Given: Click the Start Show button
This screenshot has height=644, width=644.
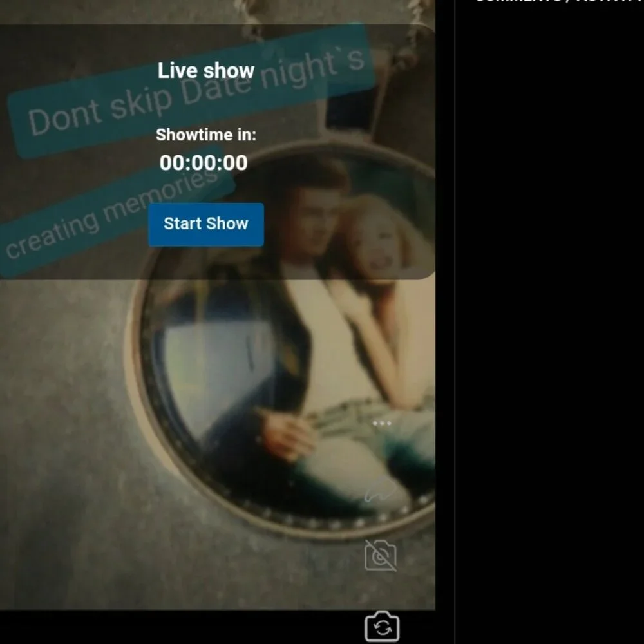Looking at the screenshot, I should (x=206, y=224).
